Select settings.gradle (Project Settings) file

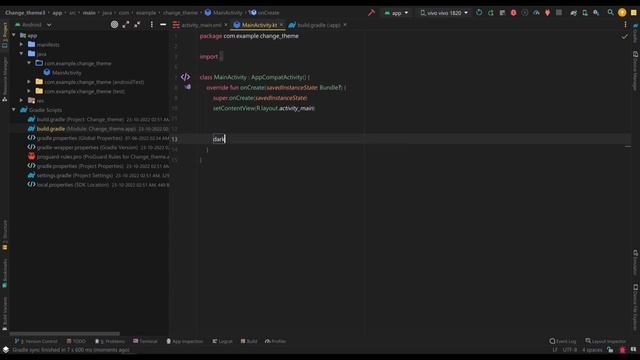tap(98, 176)
